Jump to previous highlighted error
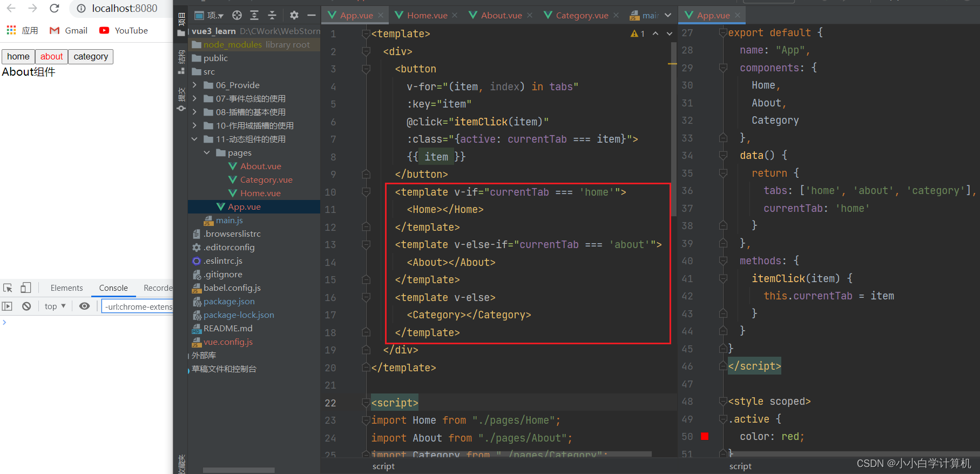This screenshot has width=980, height=474. coord(655,34)
